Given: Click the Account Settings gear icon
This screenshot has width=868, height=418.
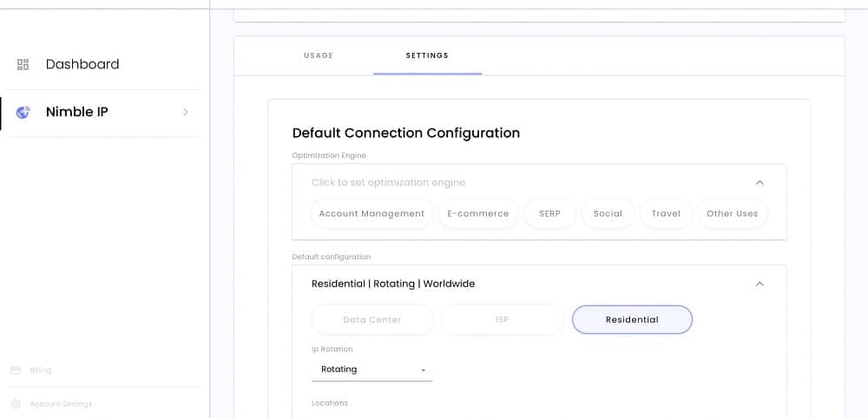Looking at the screenshot, I should [16, 404].
